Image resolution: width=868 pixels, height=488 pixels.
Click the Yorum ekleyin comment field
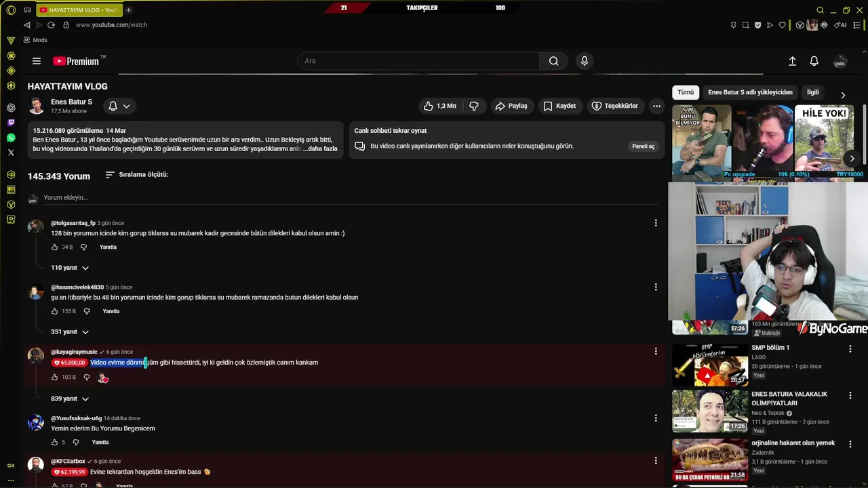[351, 198]
